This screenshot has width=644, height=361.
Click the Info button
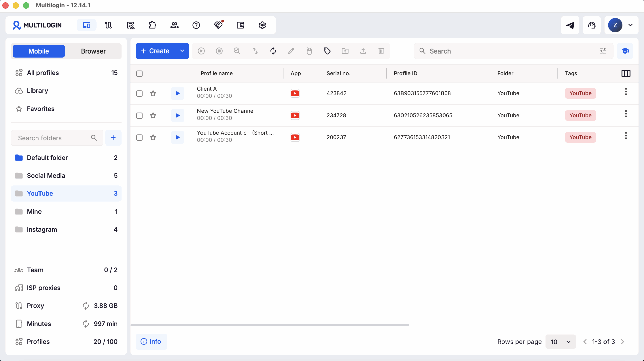tap(151, 341)
